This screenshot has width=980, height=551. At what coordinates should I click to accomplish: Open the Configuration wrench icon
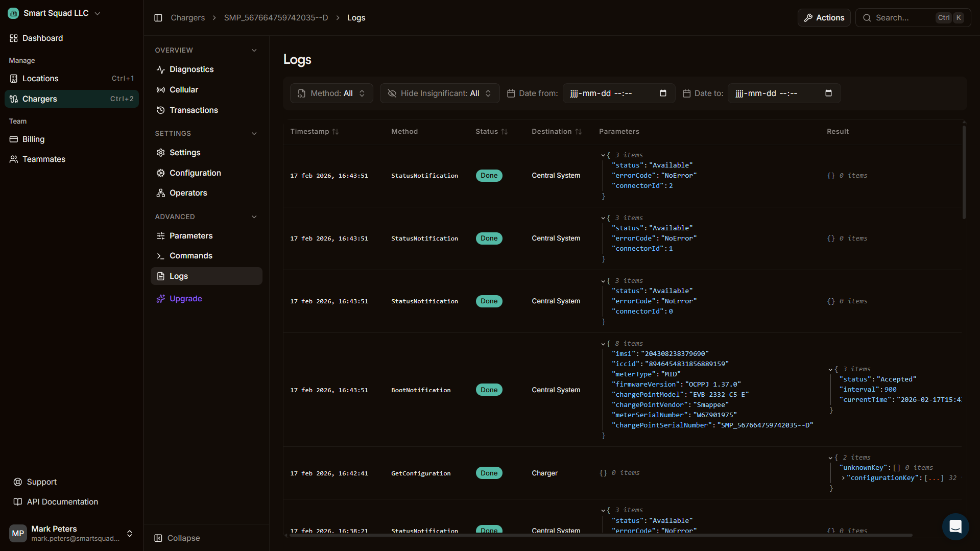click(160, 173)
